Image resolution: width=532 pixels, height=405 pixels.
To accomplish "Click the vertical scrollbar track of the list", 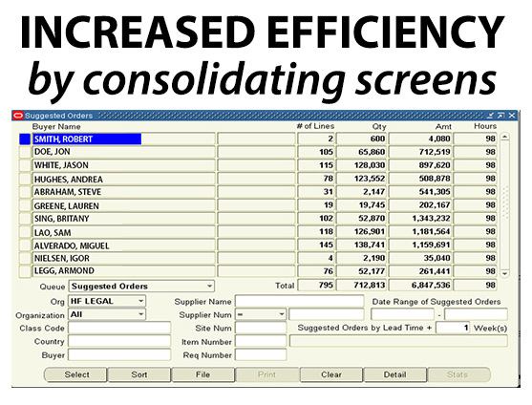I will 505,205.
